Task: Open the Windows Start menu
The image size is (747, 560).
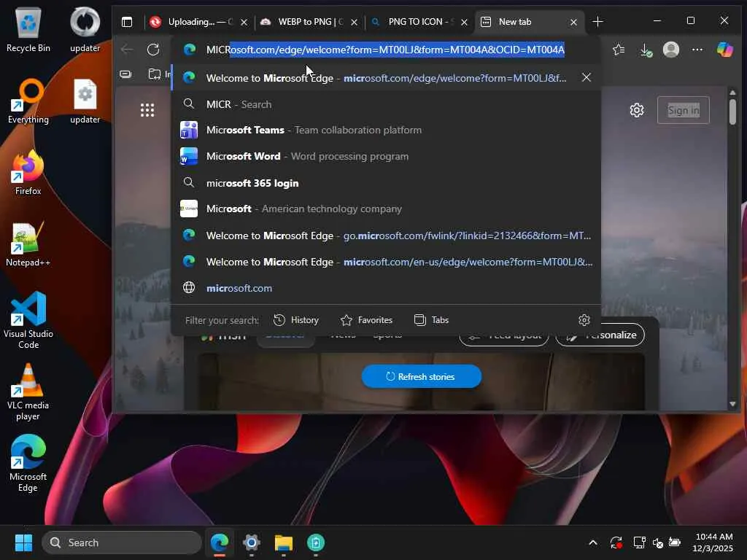Action: (23, 542)
